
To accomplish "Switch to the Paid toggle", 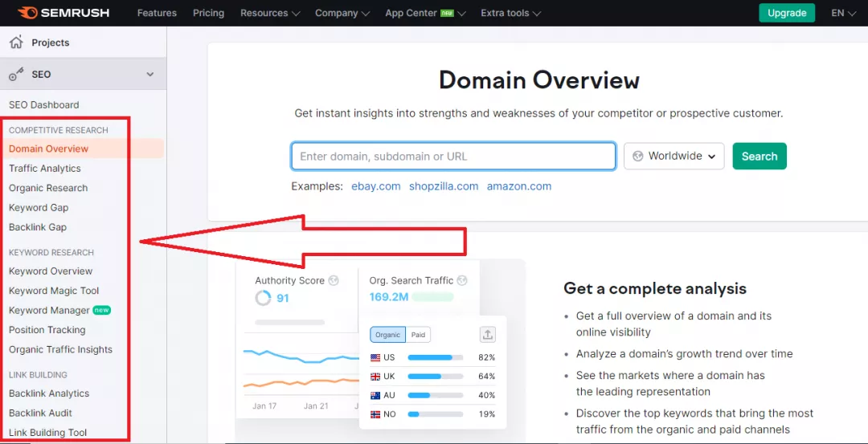I will (418, 335).
